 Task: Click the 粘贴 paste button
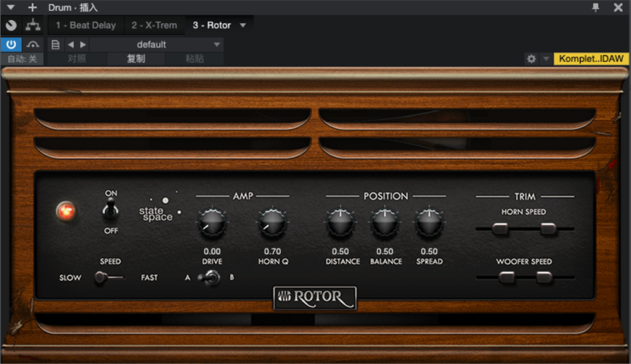pos(194,59)
